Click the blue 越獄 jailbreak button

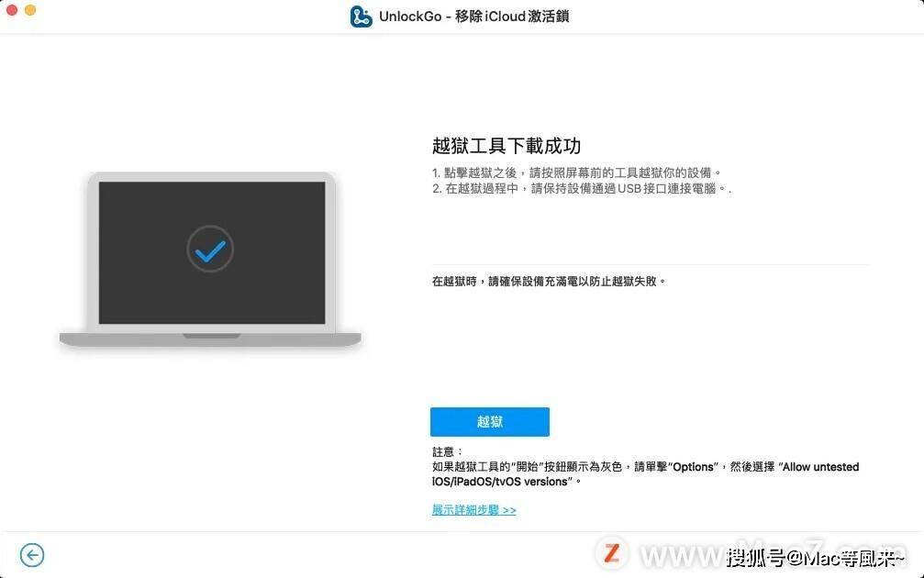point(490,422)
